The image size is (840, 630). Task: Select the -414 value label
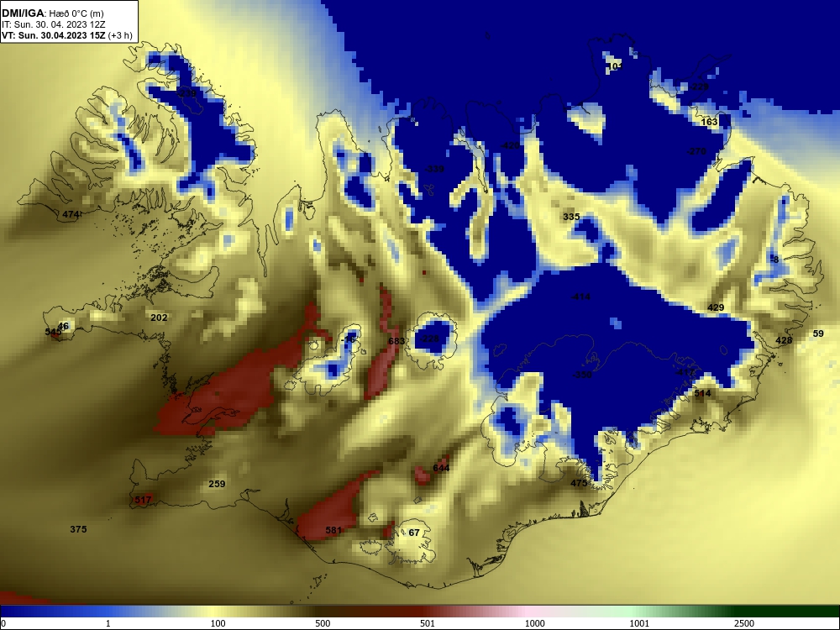(580, 297)
